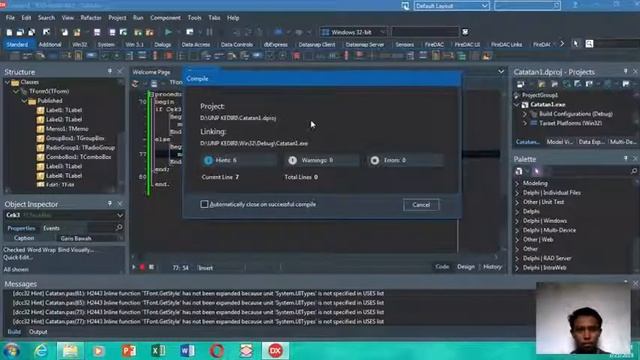Click the search magnifier in the Palette panel
The width and height of the screenshot is (640, 360).
pyautogui.click(x=633, y=171)
